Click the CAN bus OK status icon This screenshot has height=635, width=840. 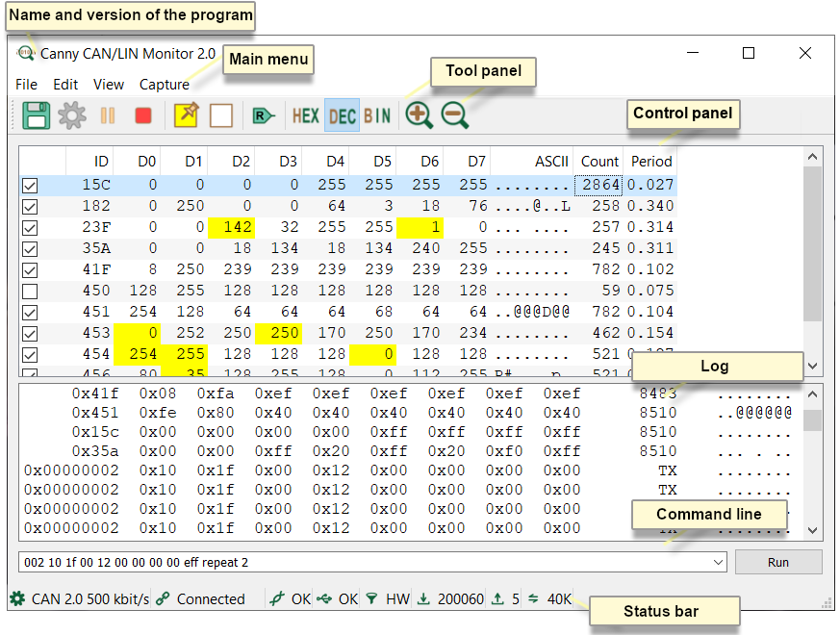click(x=277, y=598)
